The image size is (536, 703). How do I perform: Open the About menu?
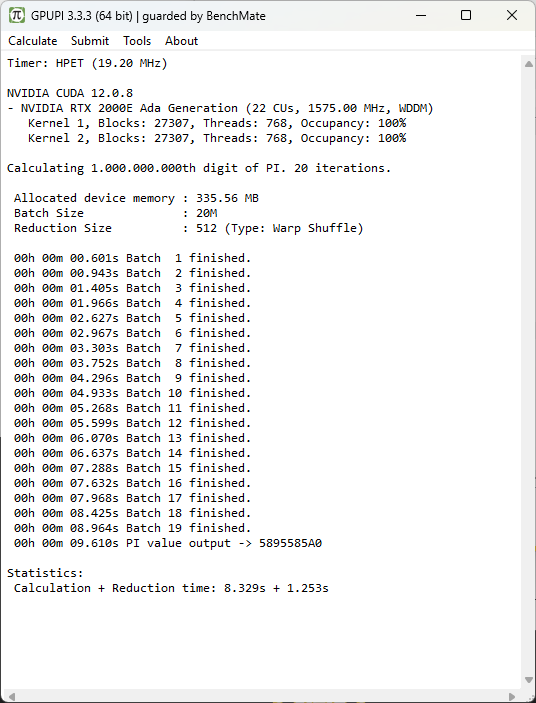coord(182,41)
